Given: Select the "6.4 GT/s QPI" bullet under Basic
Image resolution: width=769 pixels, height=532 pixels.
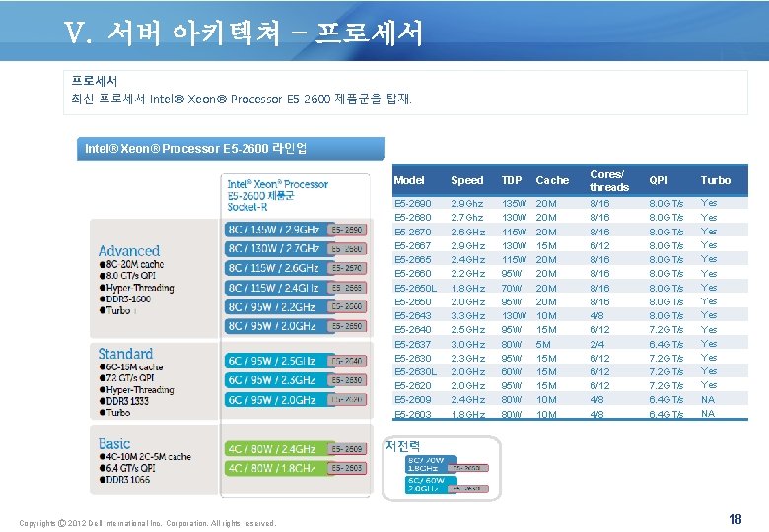Looking at the screenshot, I should point(127,468).
